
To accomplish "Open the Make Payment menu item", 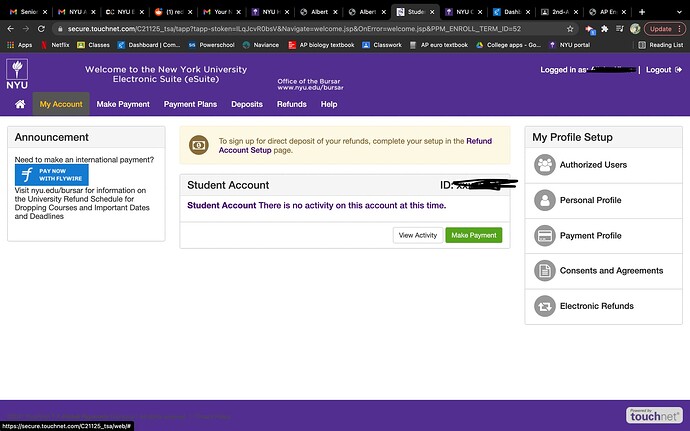I will (123, 104).
